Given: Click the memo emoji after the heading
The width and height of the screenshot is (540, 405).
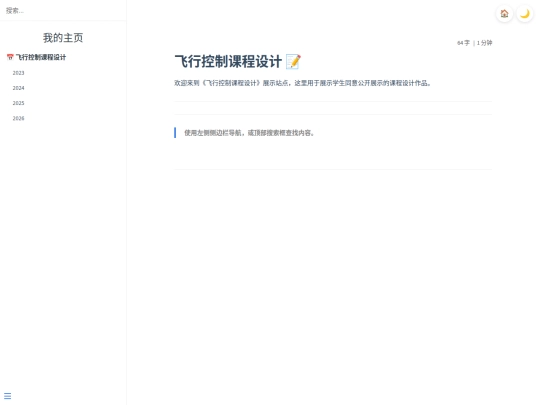Looking at the screenshot, I should [x=293, y=62].
